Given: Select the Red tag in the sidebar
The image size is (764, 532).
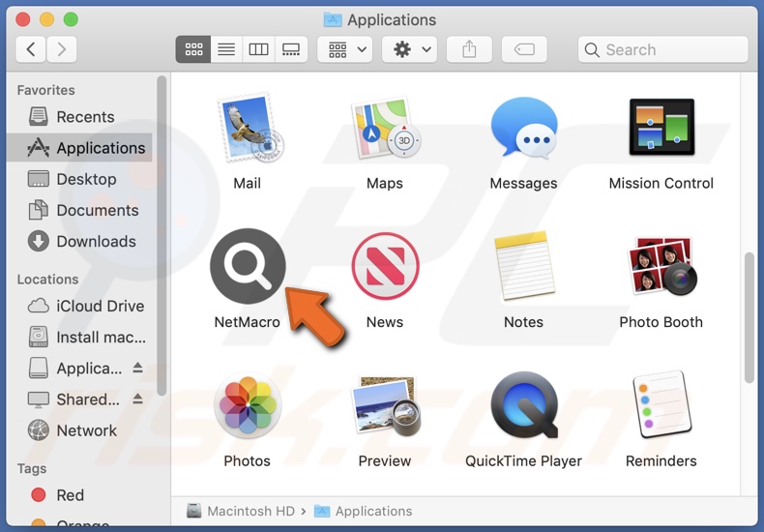Looking at the screenshot, I should (79, 495).
